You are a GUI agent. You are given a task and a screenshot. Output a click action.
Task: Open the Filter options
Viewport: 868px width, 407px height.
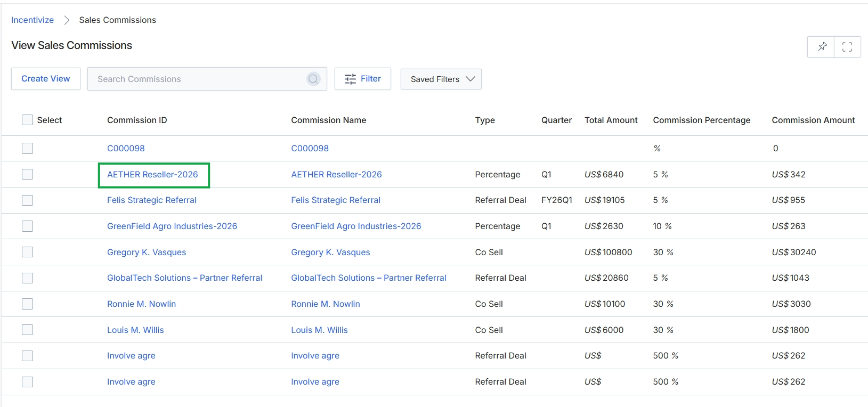tap(363, 79)
